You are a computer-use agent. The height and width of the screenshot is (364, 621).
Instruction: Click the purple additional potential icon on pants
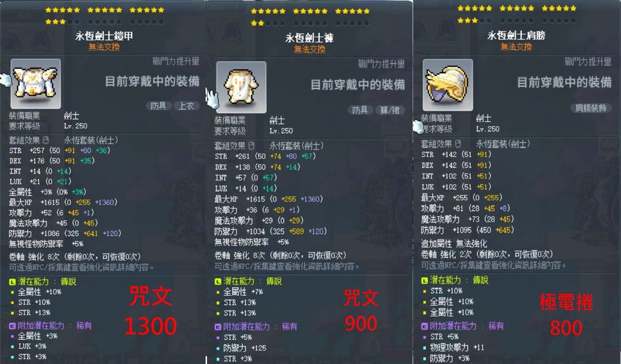point(218,327)
